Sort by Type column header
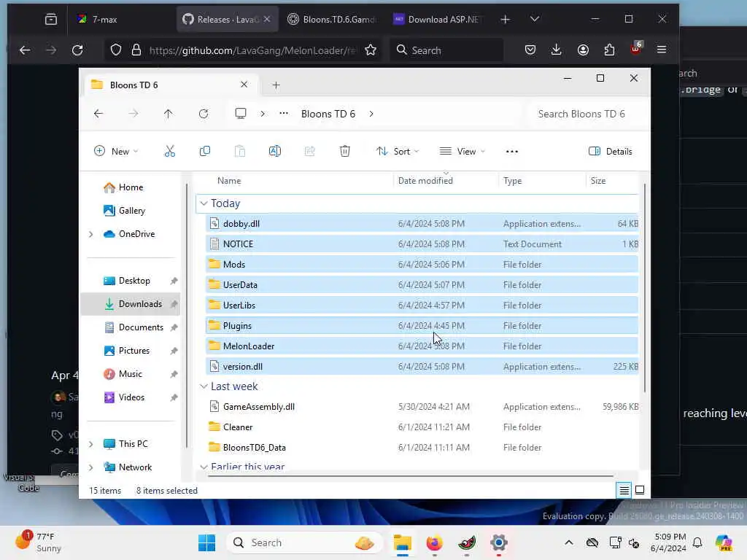 tap(513, 181)
